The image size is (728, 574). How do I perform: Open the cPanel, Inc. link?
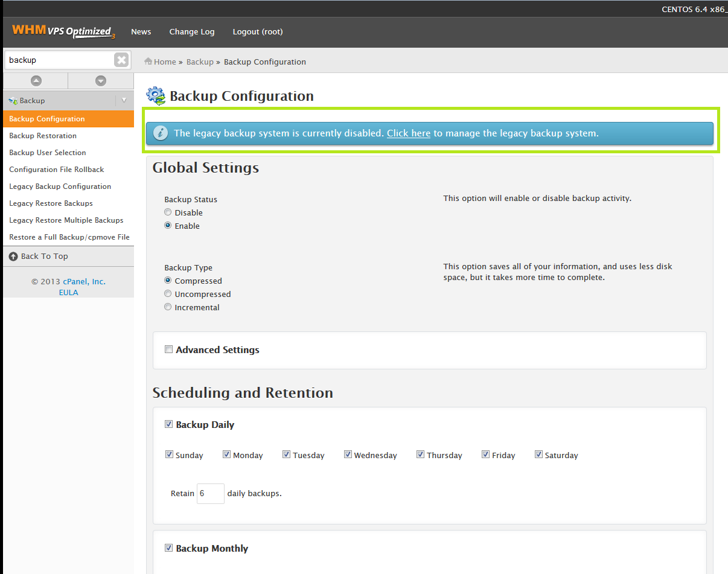(84, 282)
